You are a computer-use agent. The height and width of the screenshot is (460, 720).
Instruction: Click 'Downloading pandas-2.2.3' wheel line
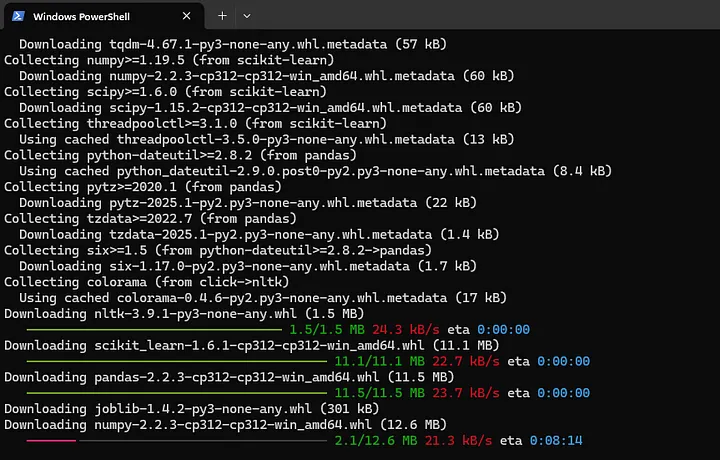click(x=229, y=377)
